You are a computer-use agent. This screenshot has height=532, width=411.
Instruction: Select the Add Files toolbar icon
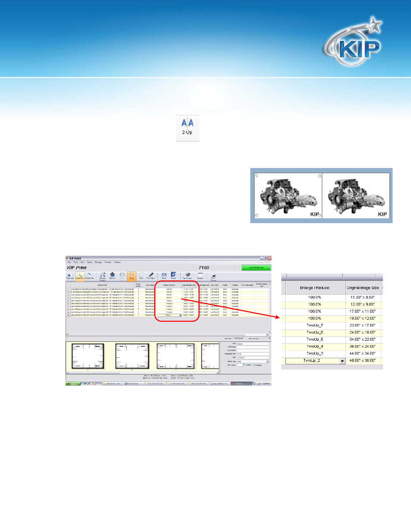point(80,276)
